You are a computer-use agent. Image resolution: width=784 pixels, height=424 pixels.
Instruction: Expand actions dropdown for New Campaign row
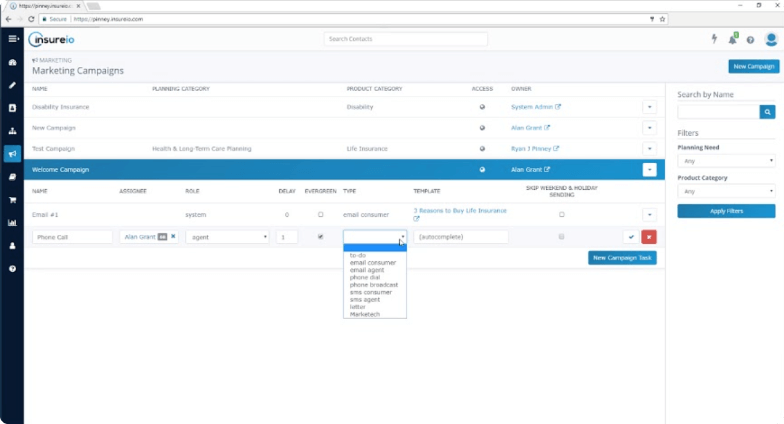click(x=650, y=128)
